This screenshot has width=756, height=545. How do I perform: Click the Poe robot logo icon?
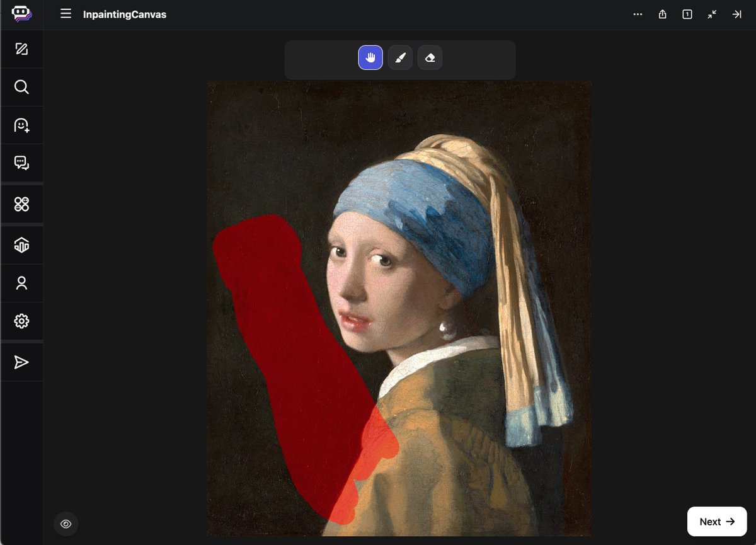pos(21,14)
